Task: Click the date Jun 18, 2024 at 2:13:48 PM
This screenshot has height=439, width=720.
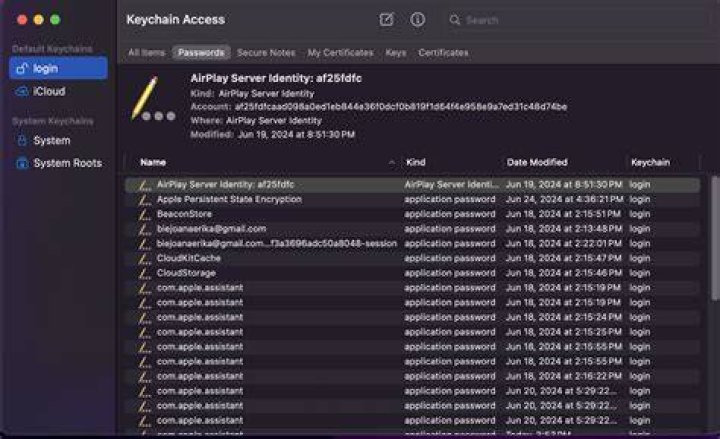Action: [564, 229]
